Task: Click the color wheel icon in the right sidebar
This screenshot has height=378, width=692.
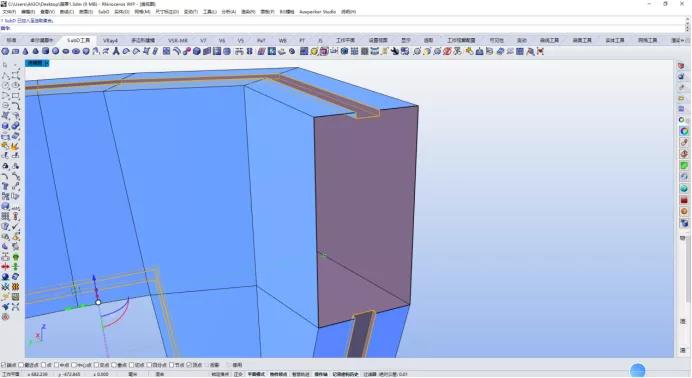Action: pyautogui.click(x=684, y=131)
